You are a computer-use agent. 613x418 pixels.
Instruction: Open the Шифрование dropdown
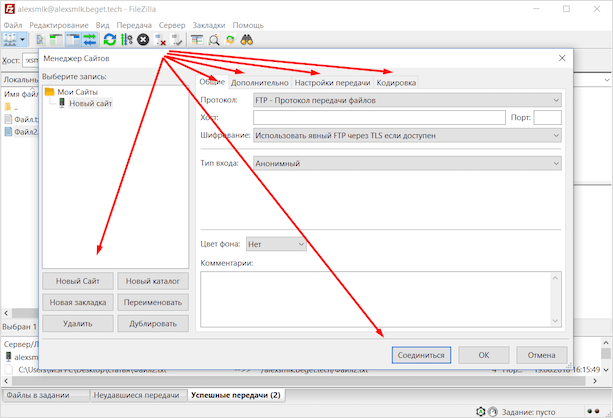[407, 135]
